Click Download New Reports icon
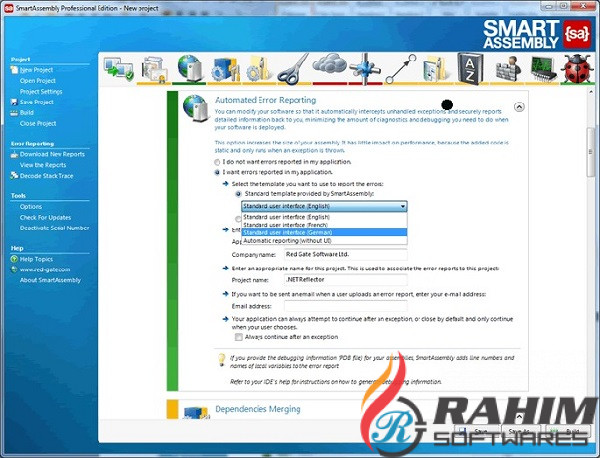The width and height of the screenshot is (600, 458). (15, 155)
